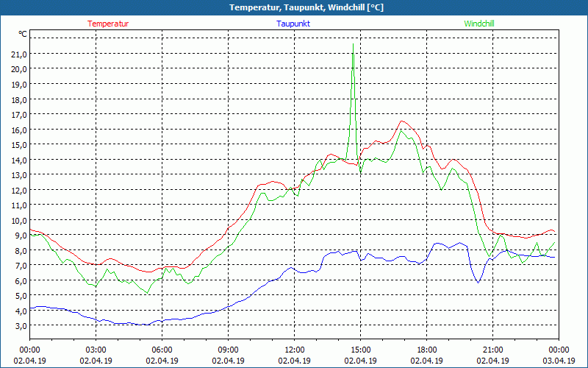Click the chart title 'Temperatur, Taupunkt, Windchill [°C]'
The height and width of the screenshot is (368, 588).
point(306,7)
